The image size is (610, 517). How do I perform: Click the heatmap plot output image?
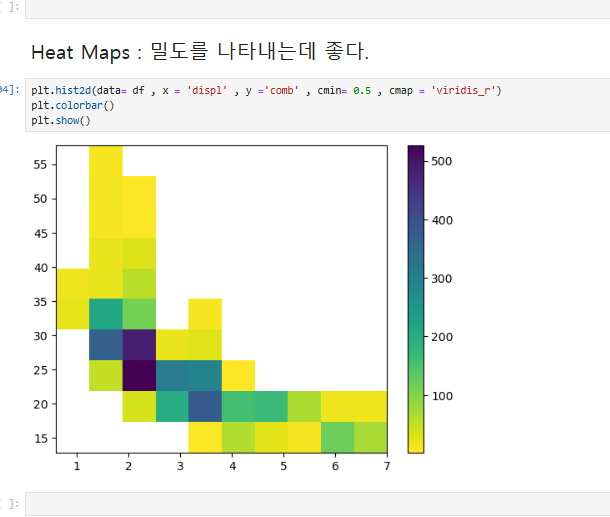click(x=222, y=299)
